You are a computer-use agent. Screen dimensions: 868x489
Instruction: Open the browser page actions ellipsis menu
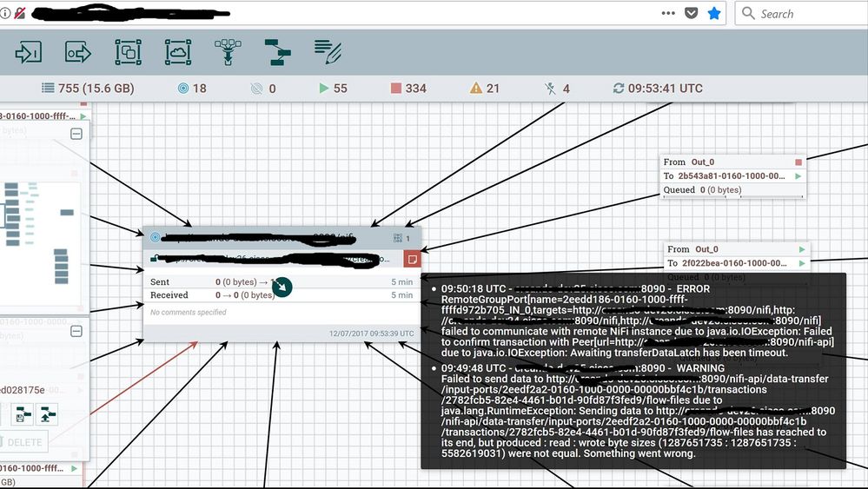pyautogui.click(x=668, y=13)
